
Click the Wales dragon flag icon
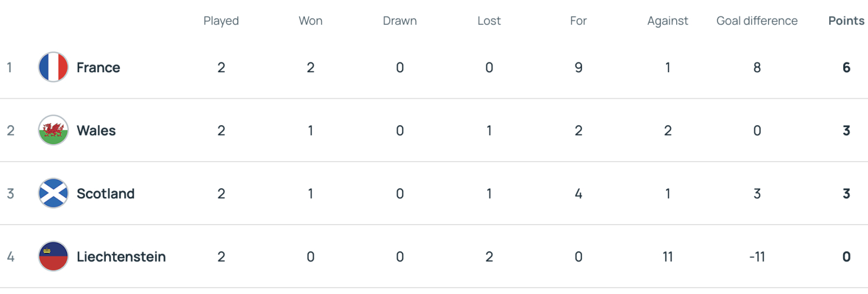coord(53,130)
